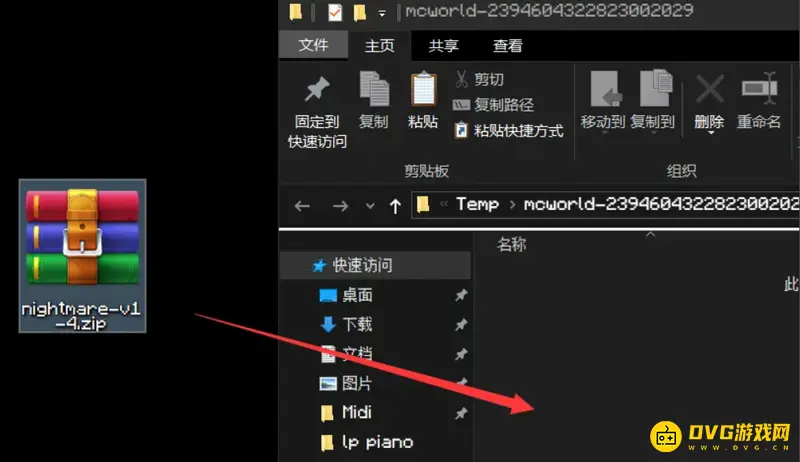800x462 pixels.
Task: Click Copy Path (复制路径)
Action: 493,105
